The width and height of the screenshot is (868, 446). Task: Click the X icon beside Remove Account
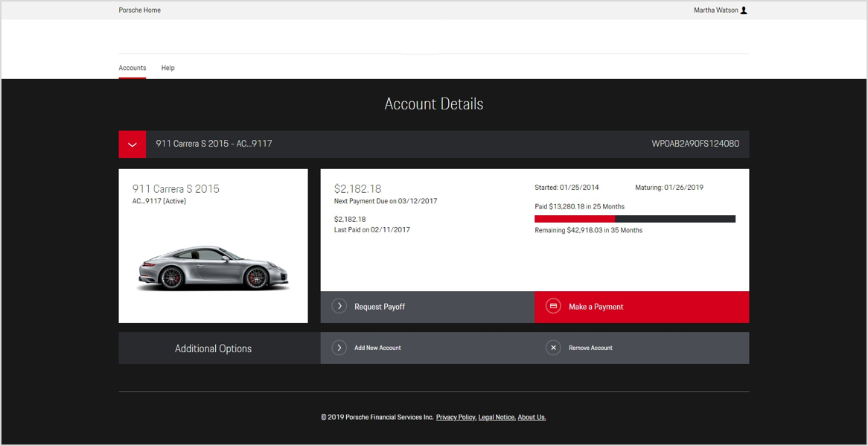(553, 348)
